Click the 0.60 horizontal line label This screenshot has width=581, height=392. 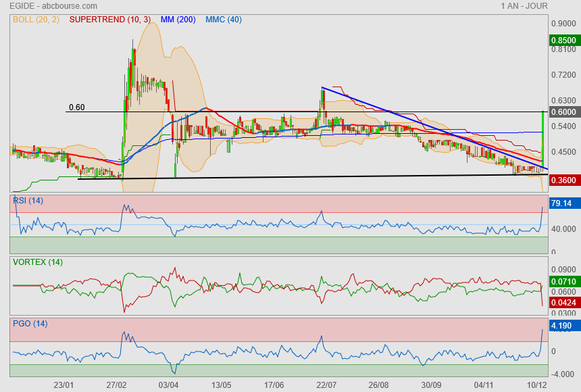(76, 107)
